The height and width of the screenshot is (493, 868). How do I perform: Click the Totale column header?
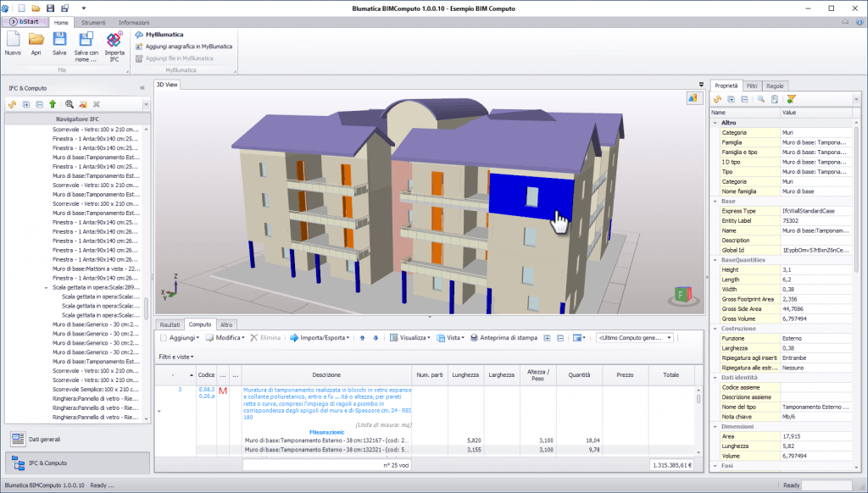(x=671, y=375)
